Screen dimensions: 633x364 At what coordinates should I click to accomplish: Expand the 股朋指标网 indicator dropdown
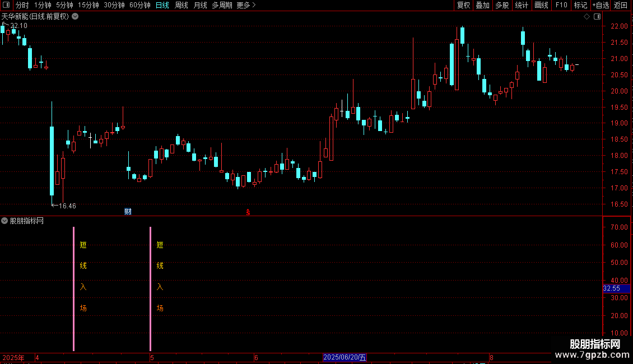(4, 221)
